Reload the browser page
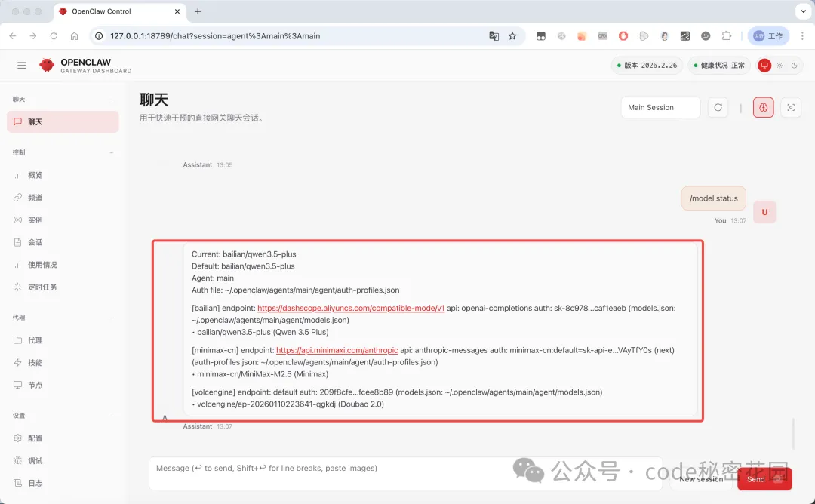Viewport: 815px width, 504px height. (x=54, y=36)
